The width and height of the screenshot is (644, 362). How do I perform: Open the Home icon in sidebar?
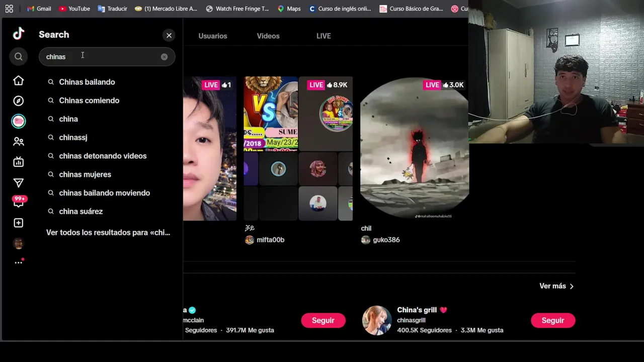click(x=19, y=80)
